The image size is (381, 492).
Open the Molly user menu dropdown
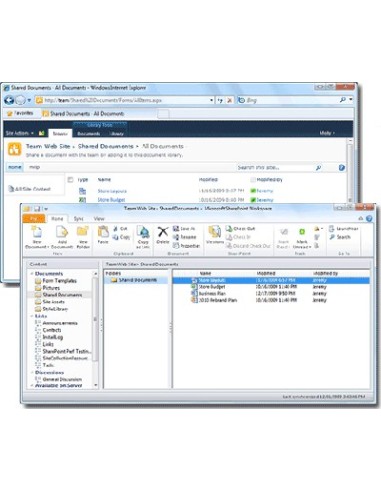coord(327,133)
